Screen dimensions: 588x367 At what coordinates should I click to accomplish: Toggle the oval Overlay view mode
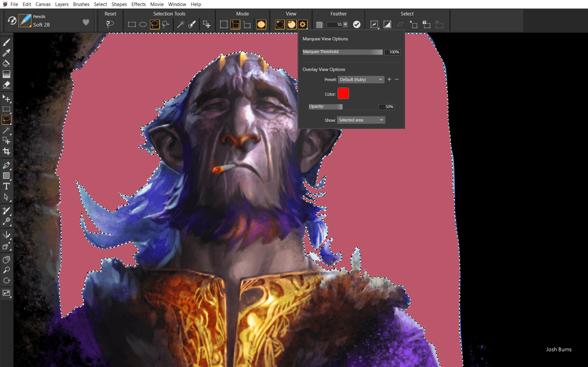(291, 24)
